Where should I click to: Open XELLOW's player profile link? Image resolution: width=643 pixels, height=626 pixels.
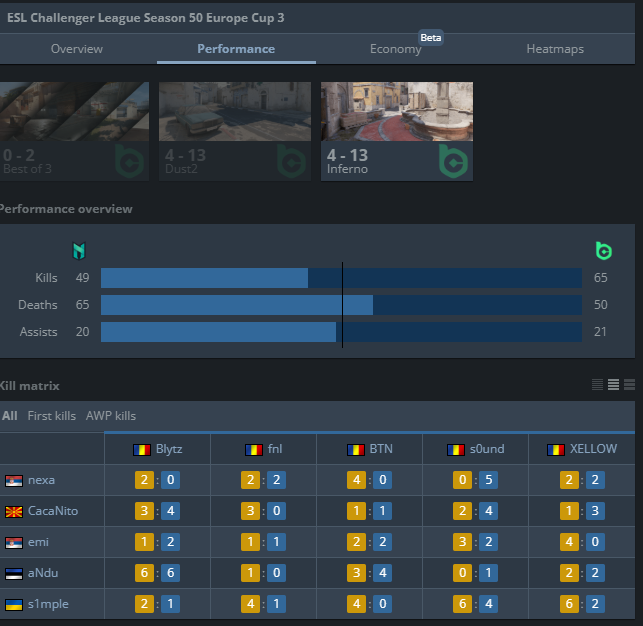[593, 450]
